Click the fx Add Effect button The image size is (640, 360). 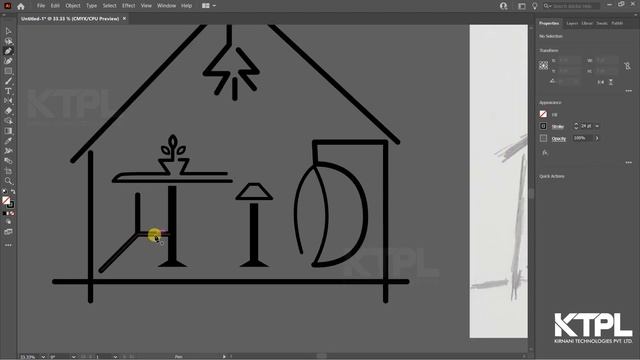click(545, 153)
